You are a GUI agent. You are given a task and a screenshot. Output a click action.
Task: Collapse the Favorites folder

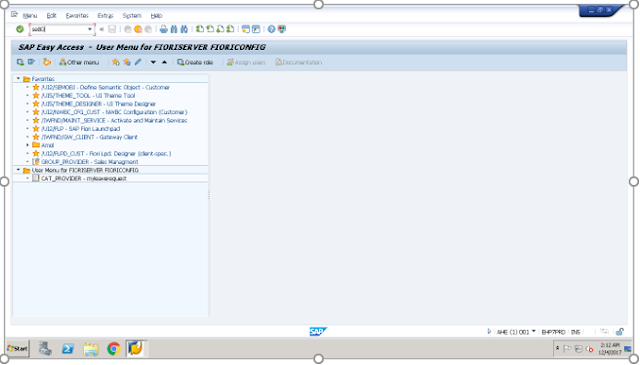[18, 78]
